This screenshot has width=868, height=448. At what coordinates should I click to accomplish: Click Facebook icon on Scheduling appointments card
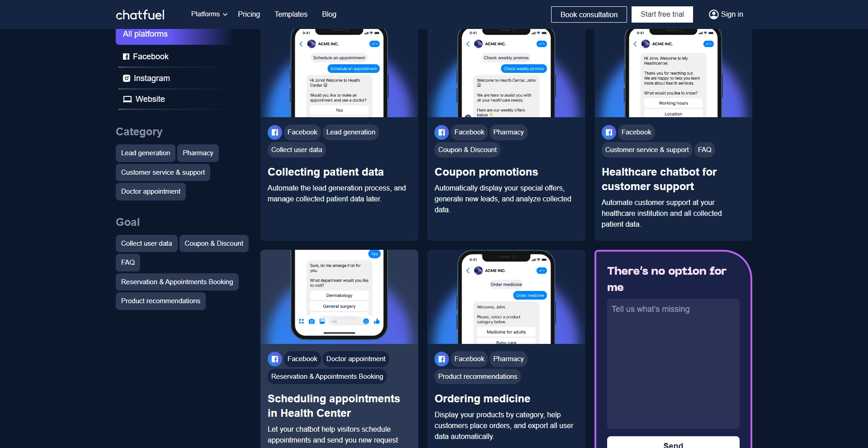pyautogui.click(x=275, y=359)
